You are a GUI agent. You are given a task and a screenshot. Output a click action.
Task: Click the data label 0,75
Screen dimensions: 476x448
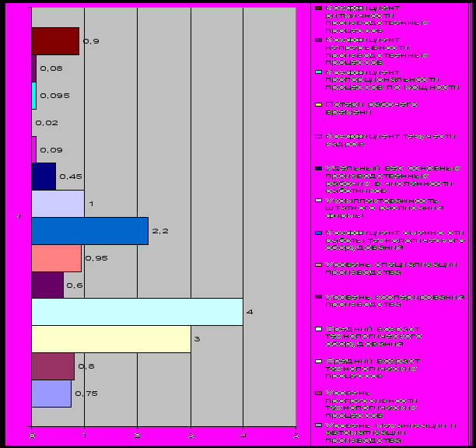(86, 394)
